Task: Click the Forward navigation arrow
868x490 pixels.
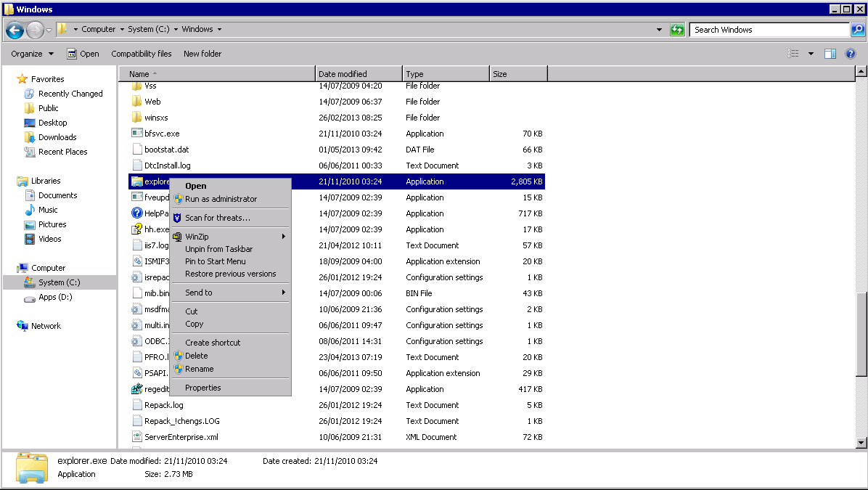Action: coord(35,30)
